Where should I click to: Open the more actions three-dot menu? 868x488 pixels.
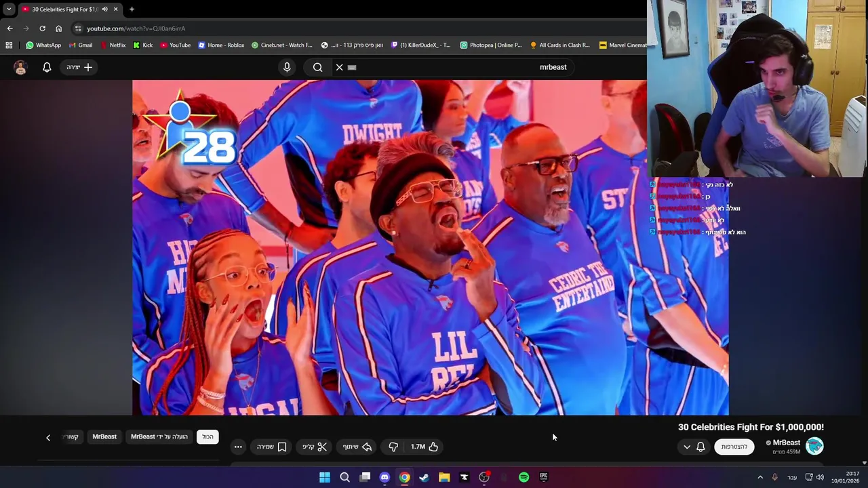tap(238, 447)
